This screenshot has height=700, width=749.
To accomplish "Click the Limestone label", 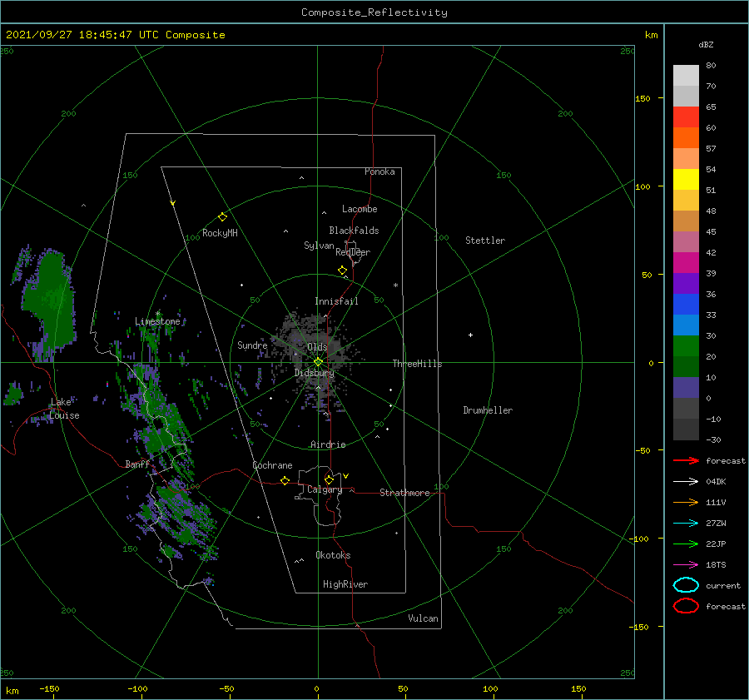I will coord(157,321).
